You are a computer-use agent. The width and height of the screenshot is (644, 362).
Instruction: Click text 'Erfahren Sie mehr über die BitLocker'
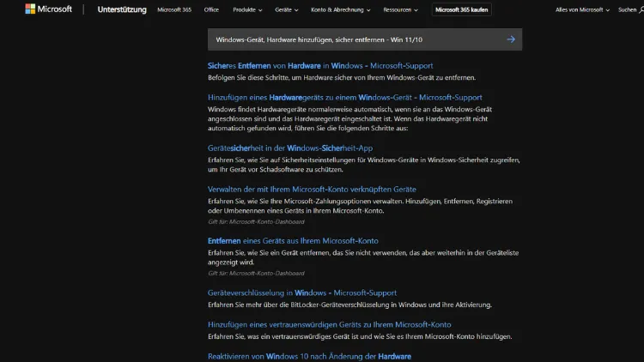[349, 305]
